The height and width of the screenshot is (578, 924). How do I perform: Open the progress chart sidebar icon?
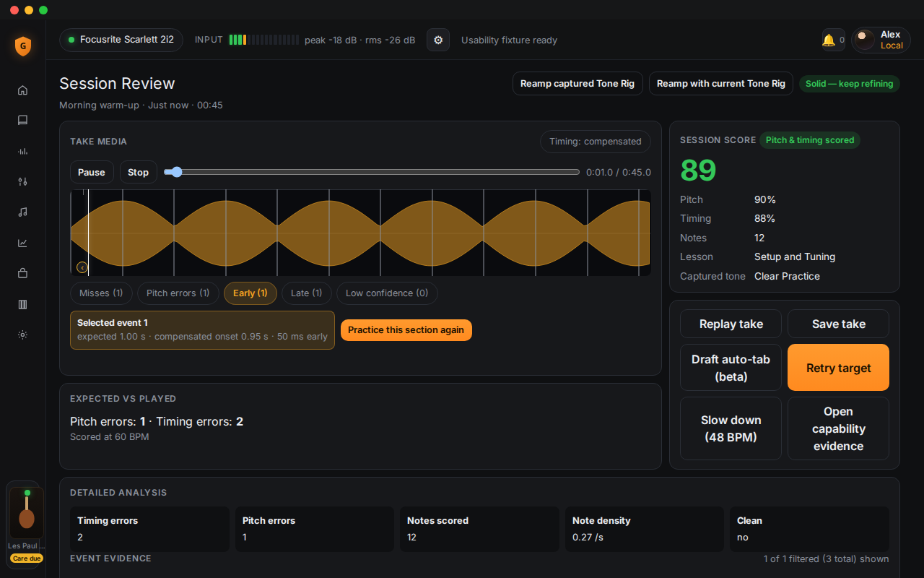tap(22, 243)
